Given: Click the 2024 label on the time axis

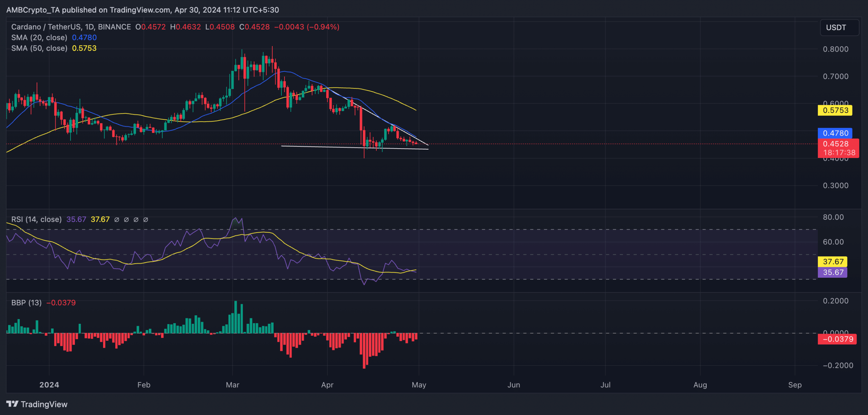Looking at the screenshot, I should pos(49,385).
